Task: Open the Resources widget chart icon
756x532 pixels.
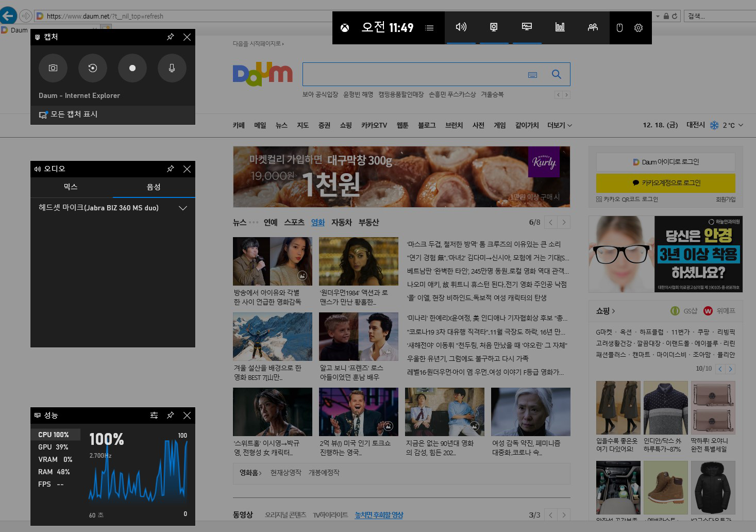Action: point(560,27)
